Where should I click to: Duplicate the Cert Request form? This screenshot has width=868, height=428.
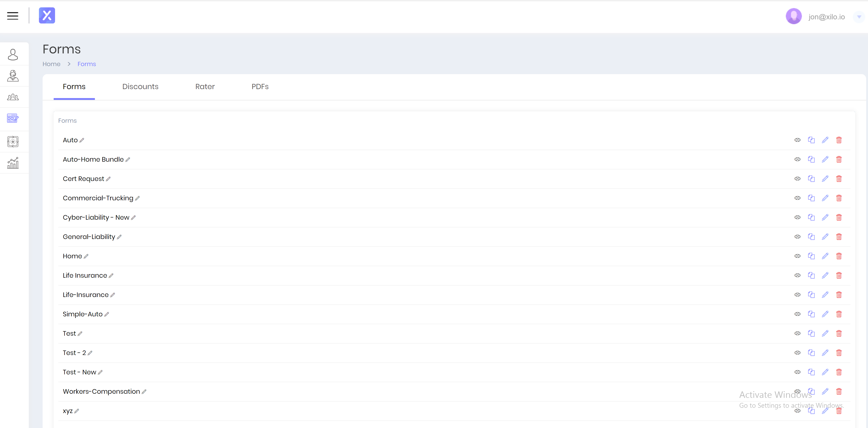(811, 179)
